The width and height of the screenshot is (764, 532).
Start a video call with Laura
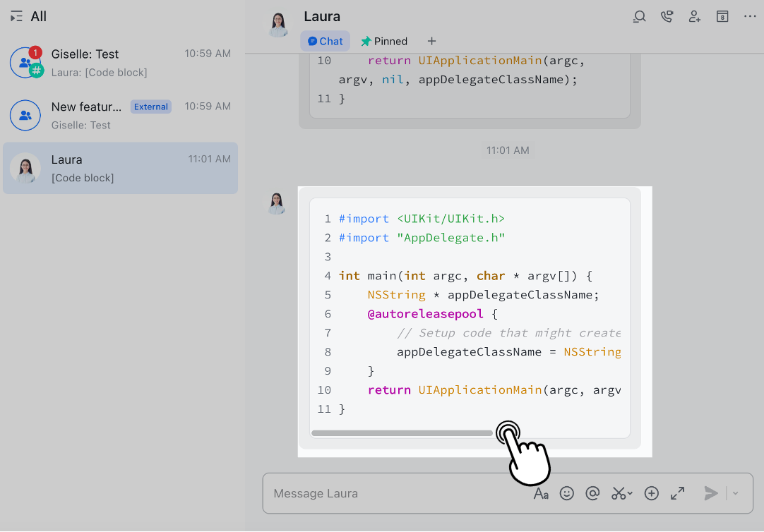coord(667,16)
